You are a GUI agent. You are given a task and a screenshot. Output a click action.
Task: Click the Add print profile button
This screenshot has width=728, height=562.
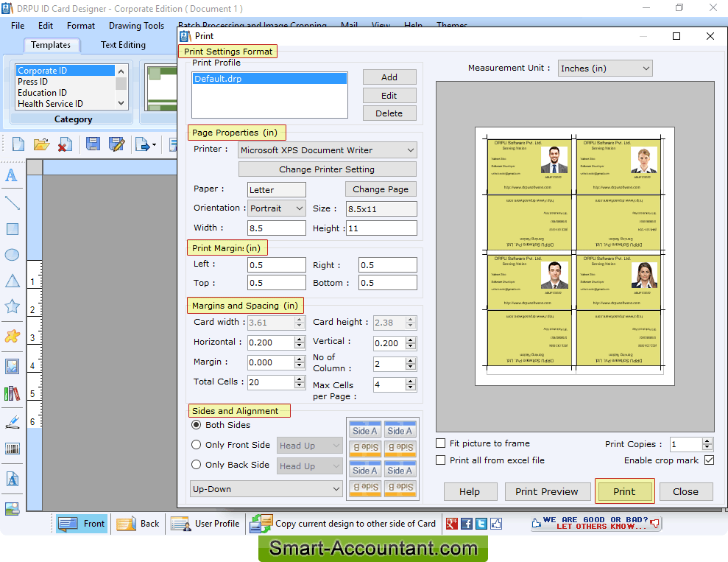pyautogui.click(x=389, y=77)
